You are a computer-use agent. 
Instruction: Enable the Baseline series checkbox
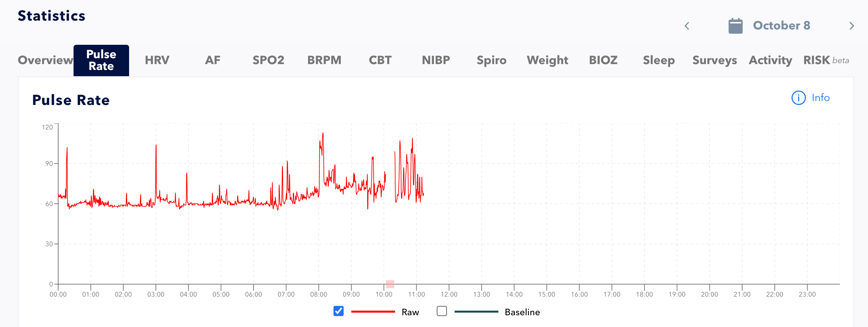442,311
